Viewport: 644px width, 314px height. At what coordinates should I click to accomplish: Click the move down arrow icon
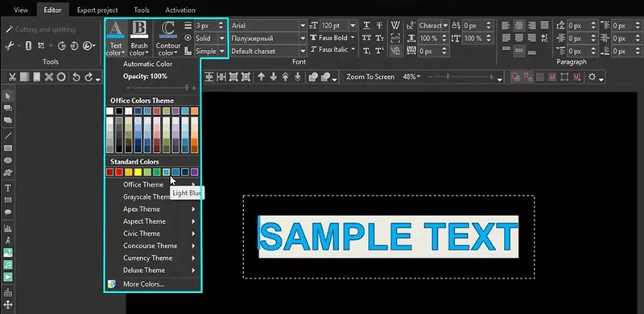(273, 76)
